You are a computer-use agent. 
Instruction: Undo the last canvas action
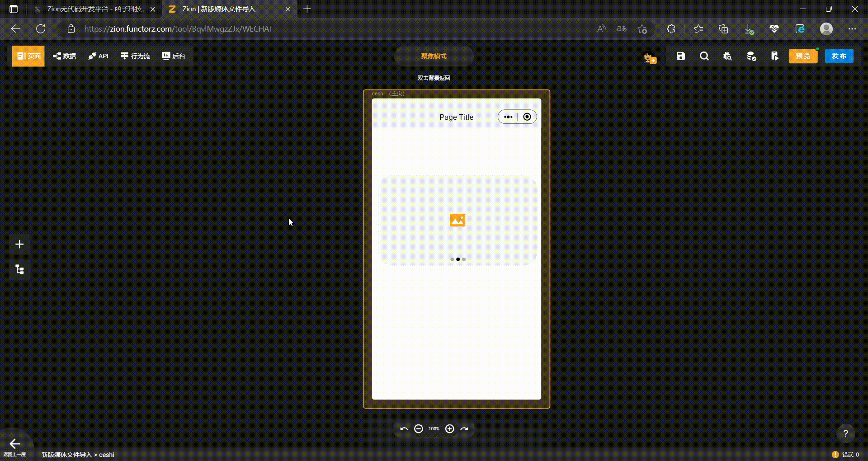[x=404, y=429]
